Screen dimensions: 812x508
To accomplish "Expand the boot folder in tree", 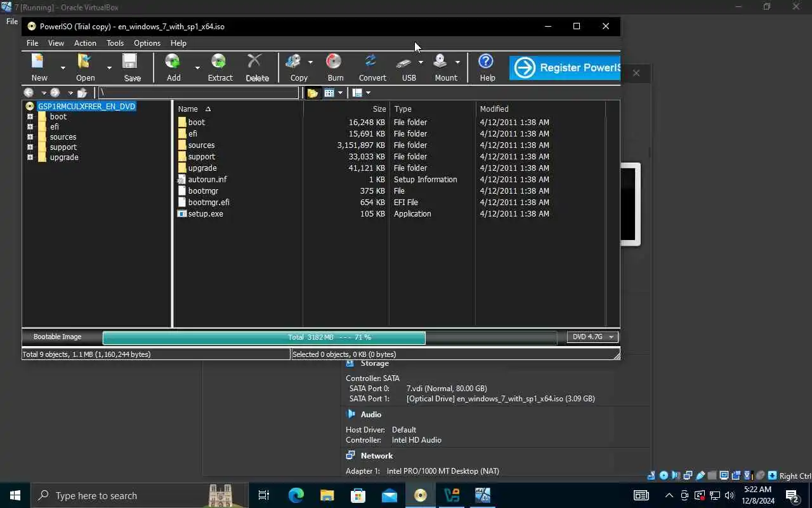I will (x=30, y=117).
